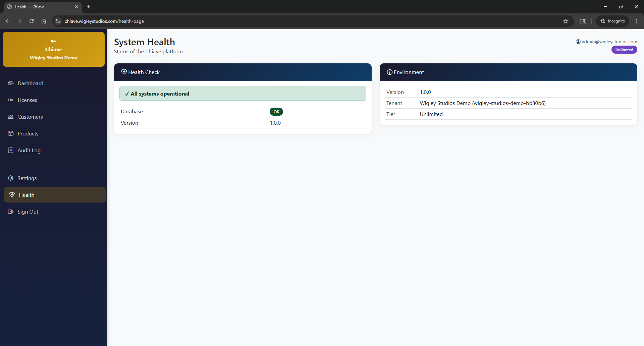
Task: Click the Chiave key logo
Action: (x=54, y=41)
